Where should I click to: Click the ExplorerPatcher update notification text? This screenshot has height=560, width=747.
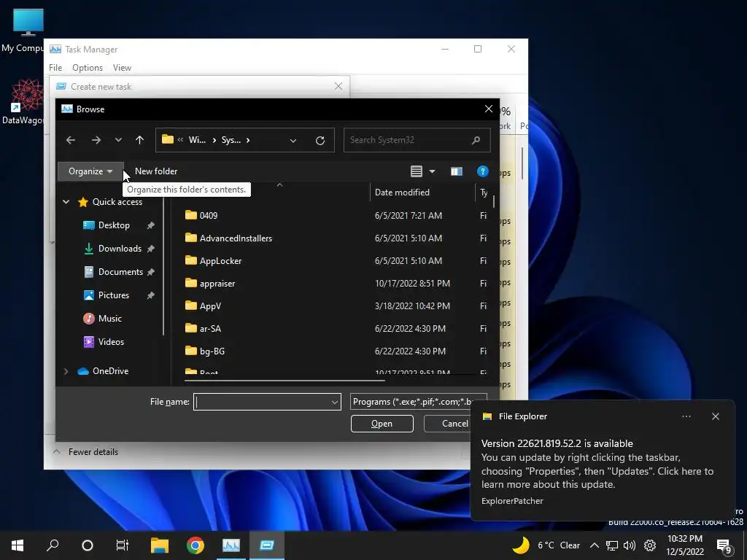point(597,464)
